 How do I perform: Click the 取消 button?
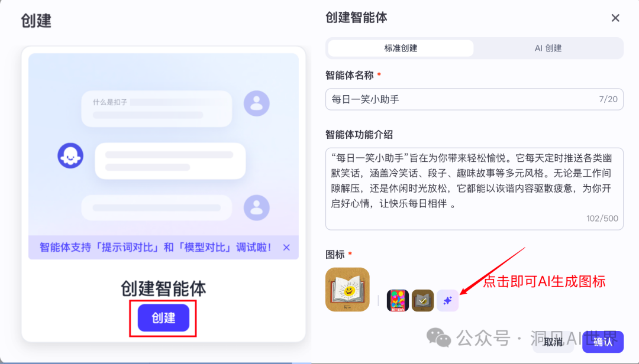pos(553,342)
